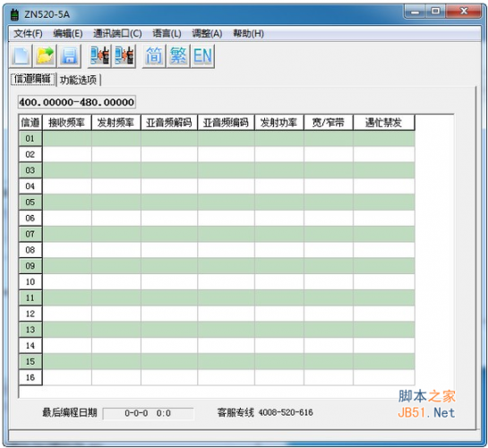Open the 文件(F) menu
The image size is (488, 448).
pyautogui.click(x=28, y=33)
